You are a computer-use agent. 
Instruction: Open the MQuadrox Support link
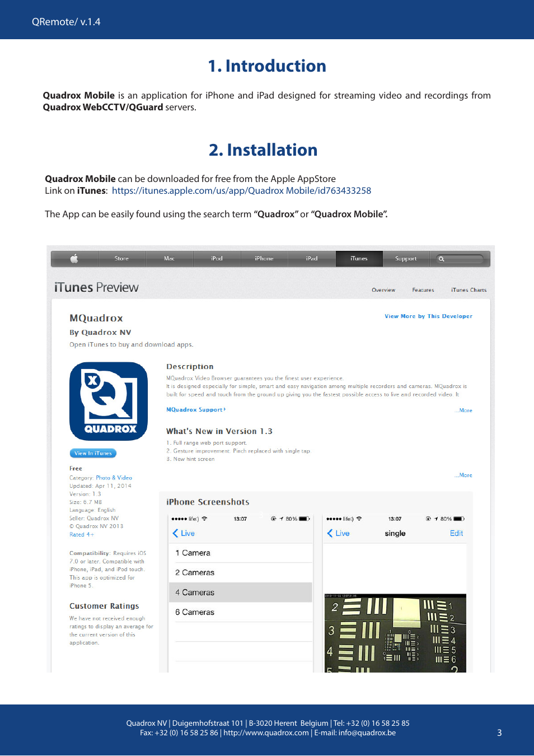[x=196, y=410]
